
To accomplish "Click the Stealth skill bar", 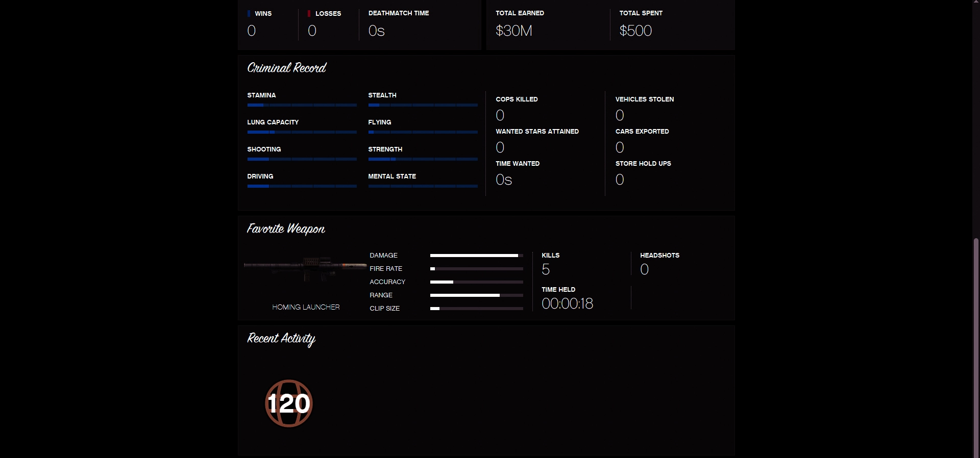I will pyautogui.click(x=423, y=105).
